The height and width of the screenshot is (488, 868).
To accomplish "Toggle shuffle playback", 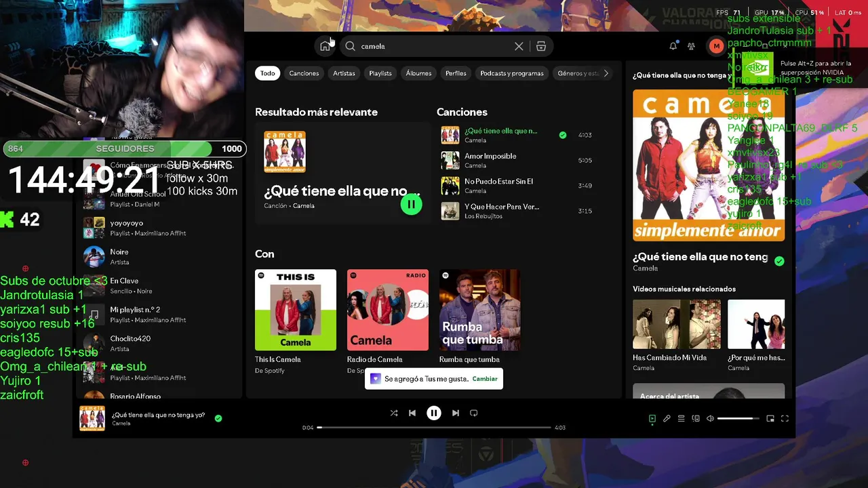I will pos(394,413).
